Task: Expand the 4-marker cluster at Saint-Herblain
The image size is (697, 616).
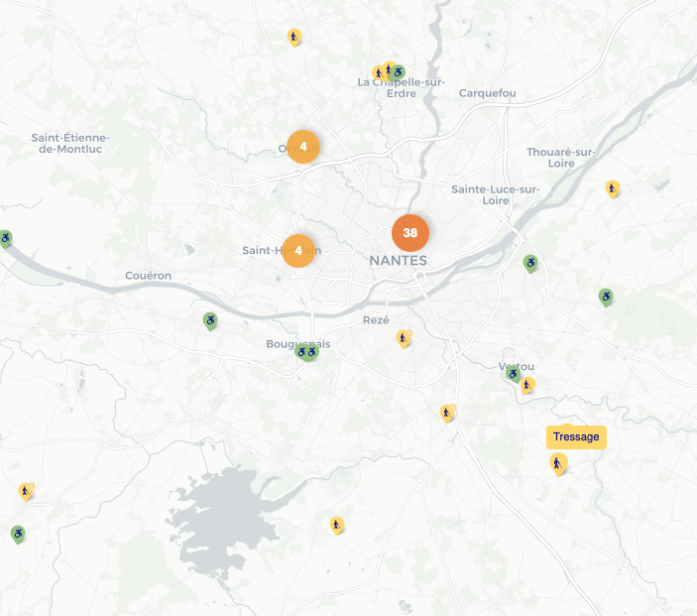Action: (x=297, y=251)
